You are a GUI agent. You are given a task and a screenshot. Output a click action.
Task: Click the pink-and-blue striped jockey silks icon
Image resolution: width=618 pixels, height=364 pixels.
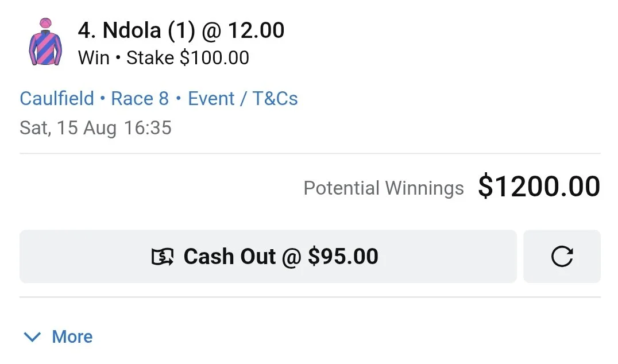[x=45, y=42]
